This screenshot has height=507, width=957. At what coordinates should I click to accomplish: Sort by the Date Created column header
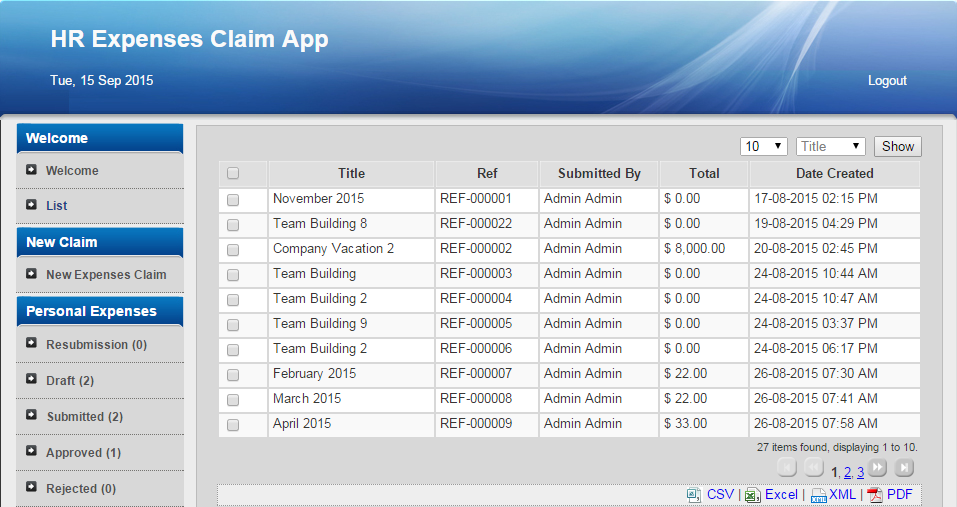click(834, 174)
